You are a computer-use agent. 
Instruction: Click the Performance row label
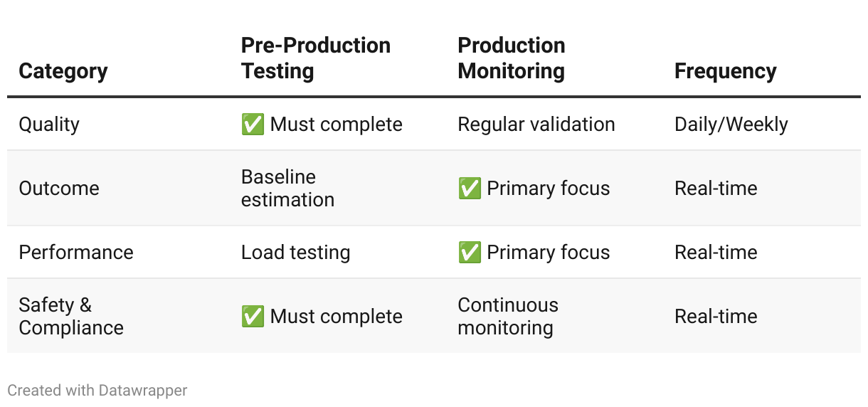[76, 253]
